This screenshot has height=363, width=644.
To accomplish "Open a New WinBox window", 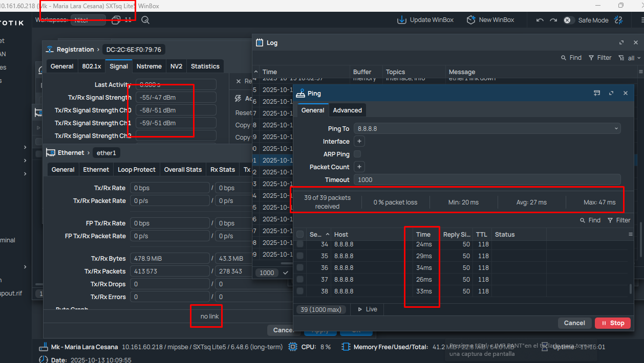I will coord(471,20).
